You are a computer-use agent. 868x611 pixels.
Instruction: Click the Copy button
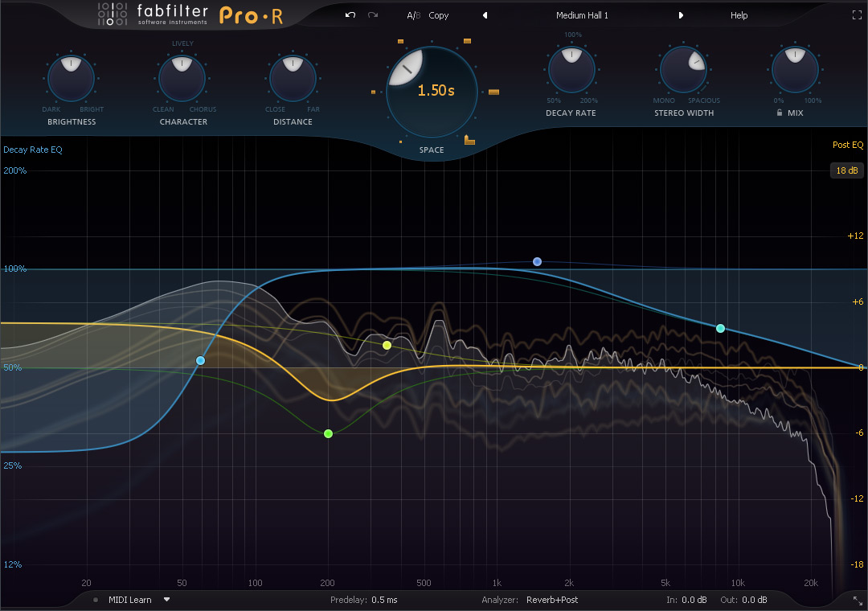click(x=439, y=15)
